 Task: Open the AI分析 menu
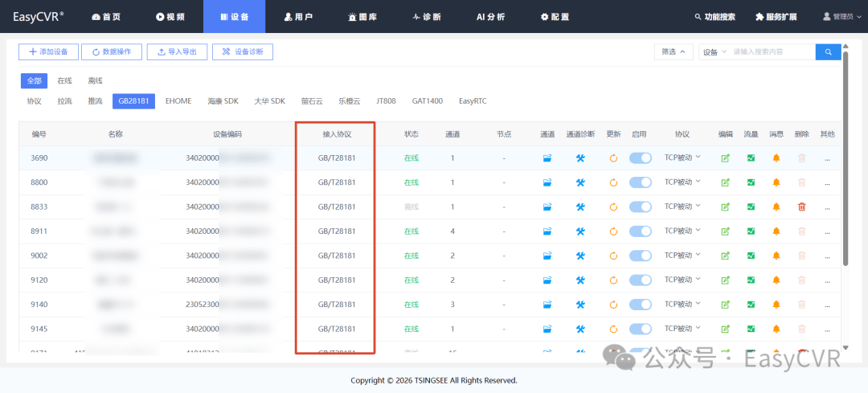pyautogui.click(x=490, y=17)
